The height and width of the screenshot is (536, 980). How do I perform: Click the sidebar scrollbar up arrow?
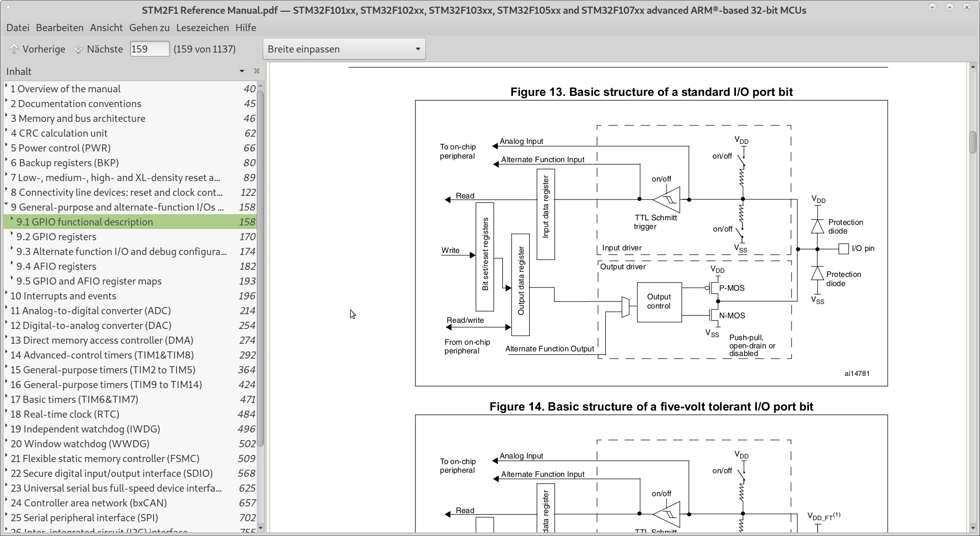pos(260,85)
